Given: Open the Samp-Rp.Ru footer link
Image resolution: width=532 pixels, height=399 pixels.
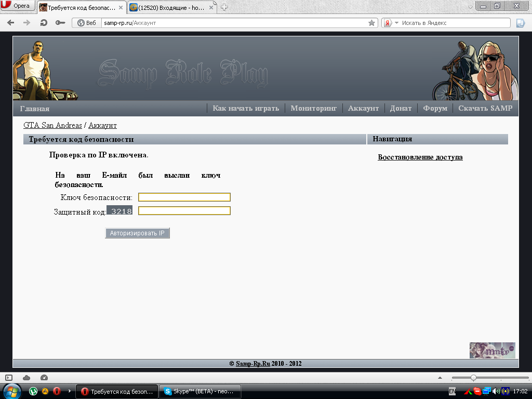Looking at the screenshot, I should 253,363.
